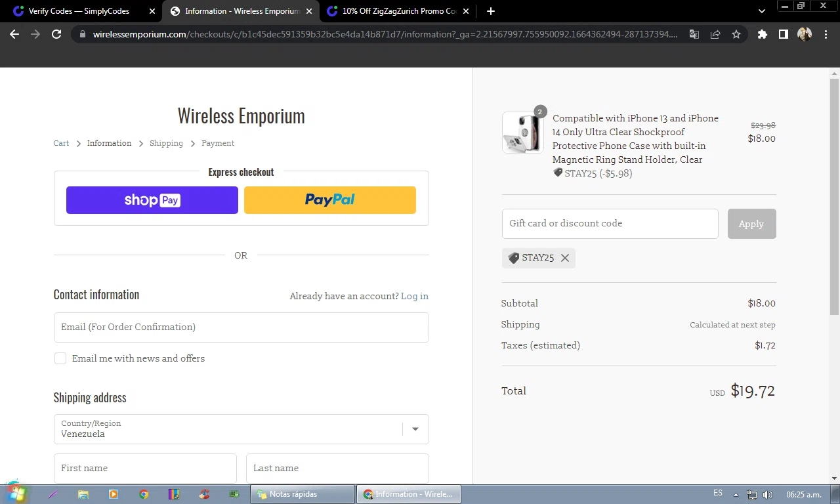This screenshot has height=504, width=840.
Task: Open the green monitor taskbar icon
Action: (x=234, y=494)
